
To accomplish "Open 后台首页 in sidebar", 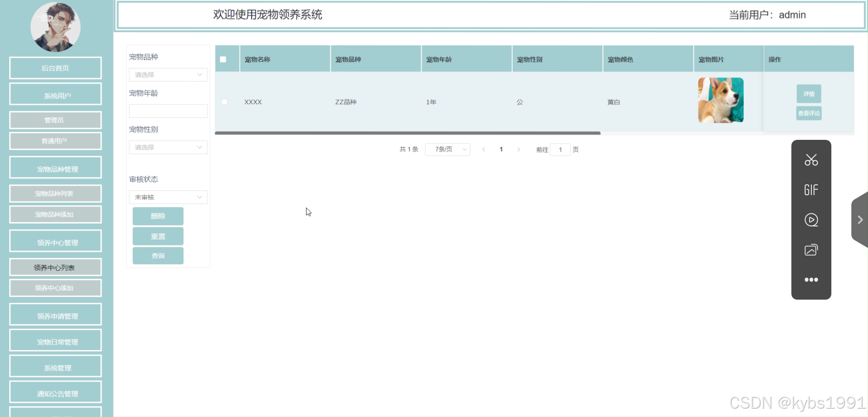I will click(55, 68).
